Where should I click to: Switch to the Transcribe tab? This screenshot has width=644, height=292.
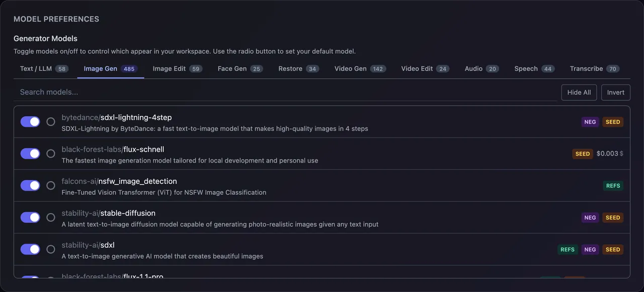pyautogui.click(x=595, y=68)
